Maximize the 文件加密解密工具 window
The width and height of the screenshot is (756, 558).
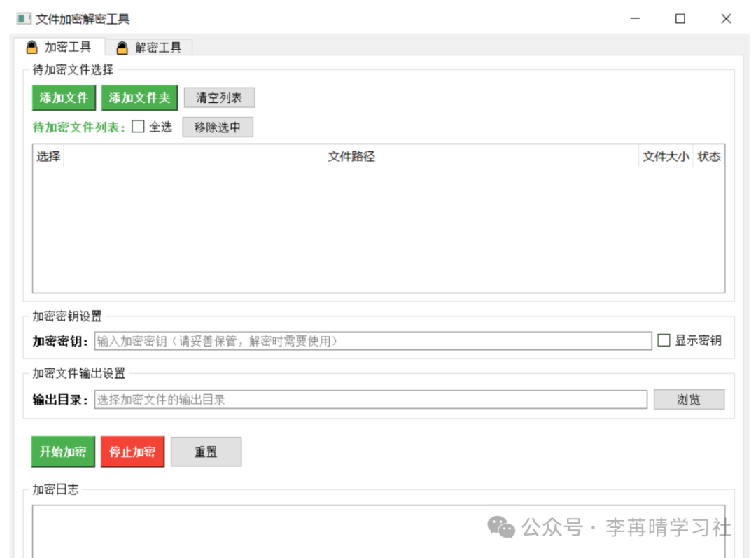680,19
